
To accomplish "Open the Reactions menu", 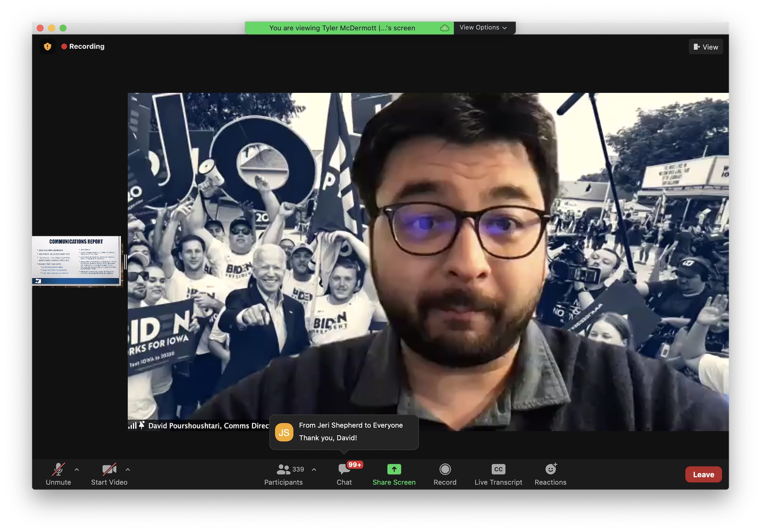I will tap(550, 474).
